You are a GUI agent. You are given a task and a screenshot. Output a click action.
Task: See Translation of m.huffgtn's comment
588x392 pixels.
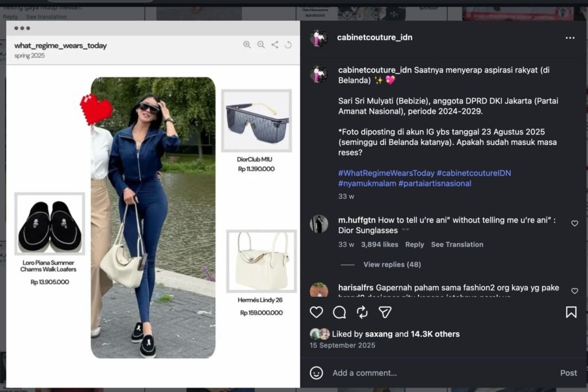coord(457,244)
